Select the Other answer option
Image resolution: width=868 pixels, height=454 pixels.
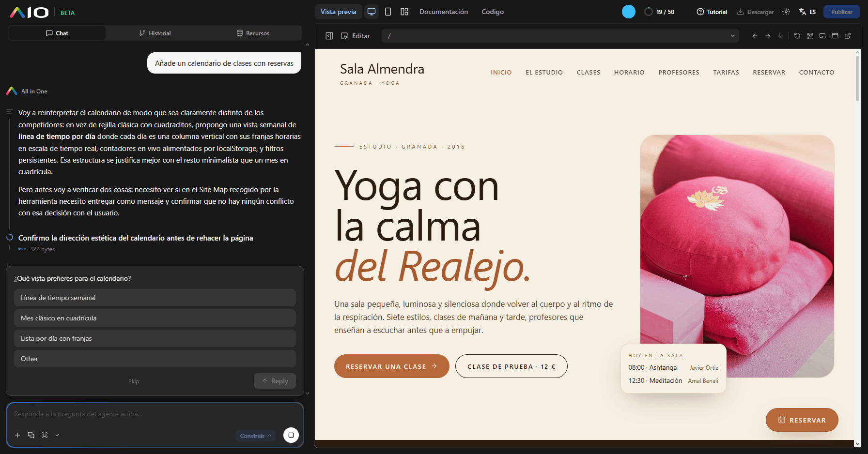(155, 359)
